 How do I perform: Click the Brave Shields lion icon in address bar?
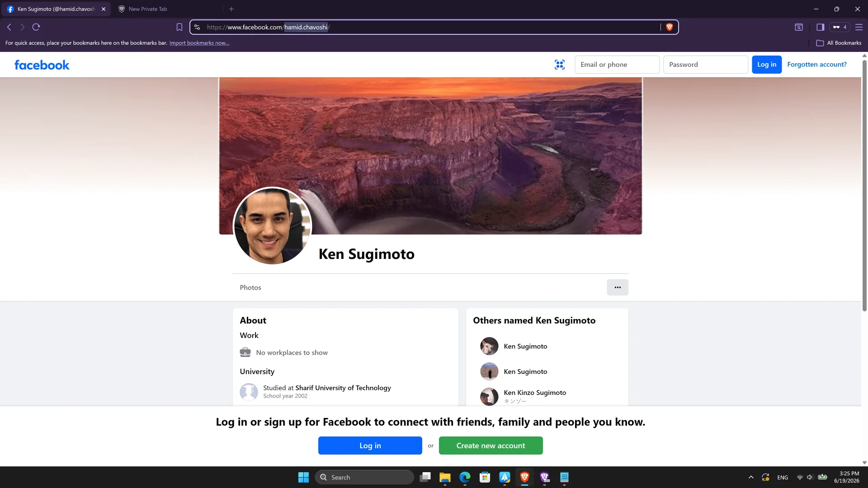tap(670, 27)
